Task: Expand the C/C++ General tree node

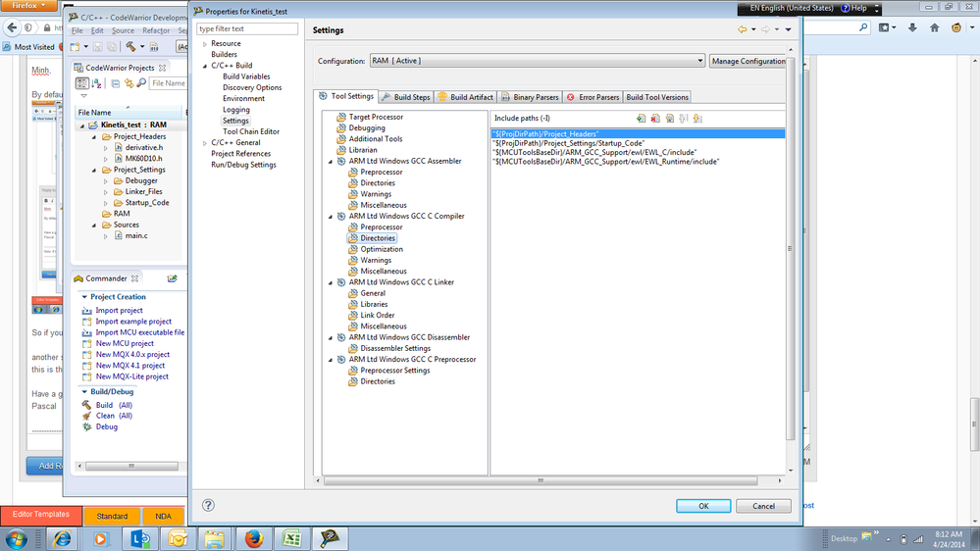Action: point(204,143)
